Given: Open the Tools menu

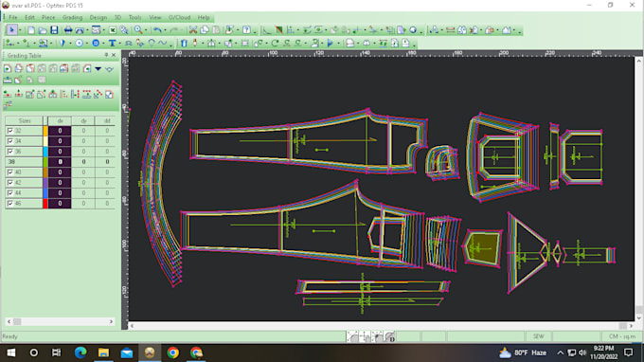Looking at the screenshot, I should coord(134,17).
